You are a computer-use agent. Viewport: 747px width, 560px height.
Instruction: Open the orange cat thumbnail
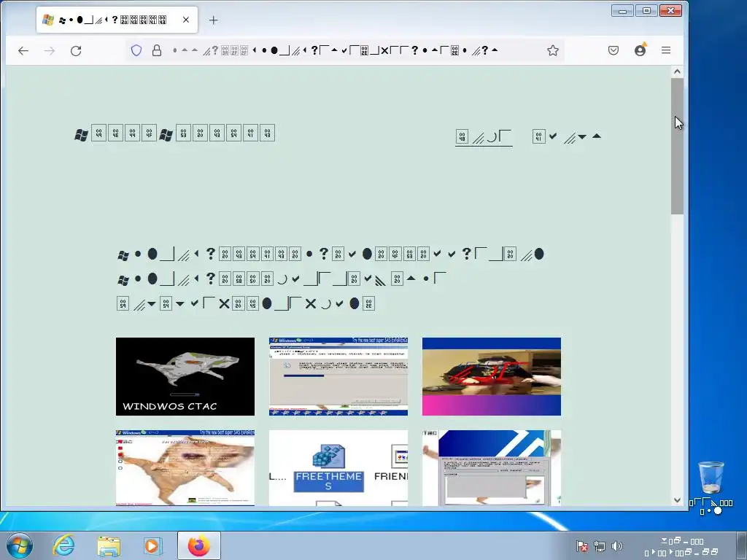185,467
